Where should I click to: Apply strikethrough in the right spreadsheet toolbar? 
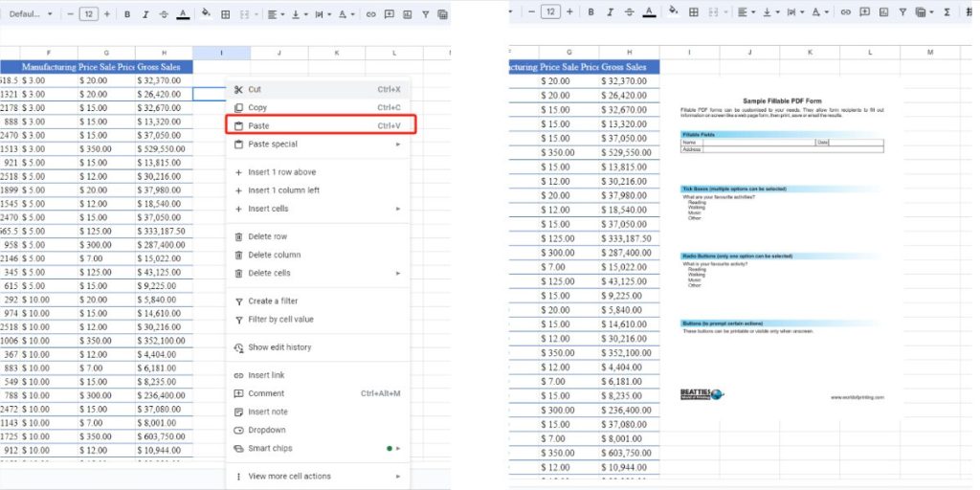click(x=630, y=11)
